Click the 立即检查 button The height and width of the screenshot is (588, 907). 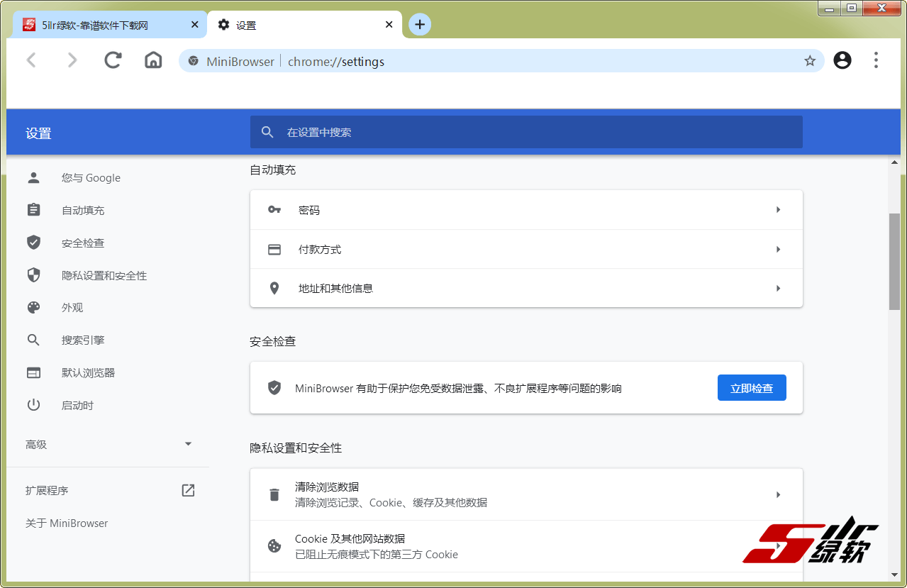(x=752, y=388)
